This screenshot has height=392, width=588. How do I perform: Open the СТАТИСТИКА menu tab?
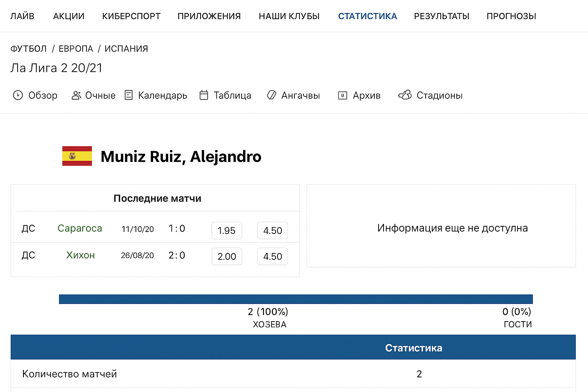tap(367, 16)
